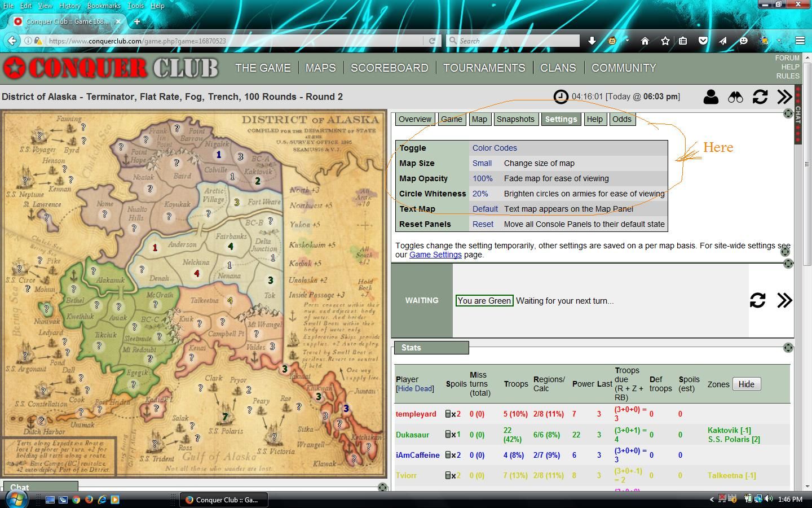
Task: Open the Odds tab
Action: click(622, 119)
